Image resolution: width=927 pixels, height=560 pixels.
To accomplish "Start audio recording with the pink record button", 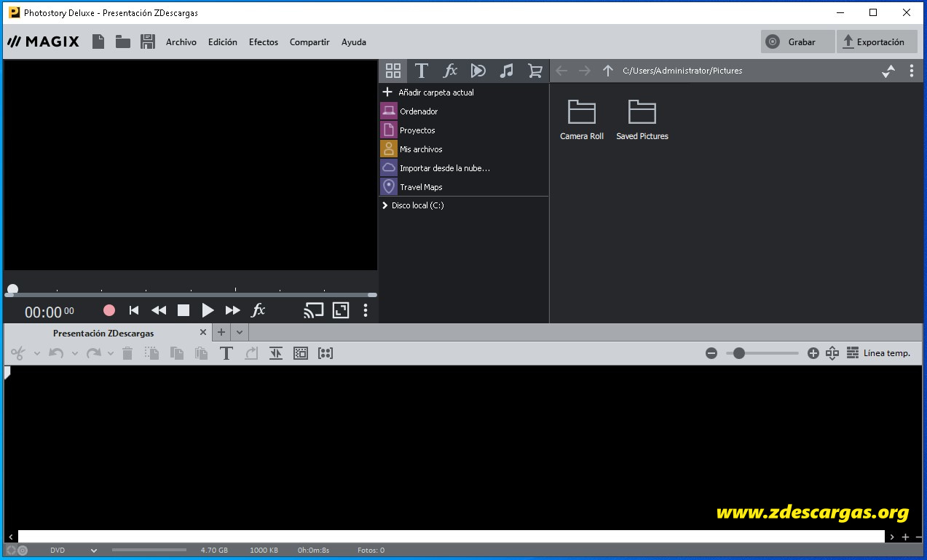I will (x=109, y=310).
